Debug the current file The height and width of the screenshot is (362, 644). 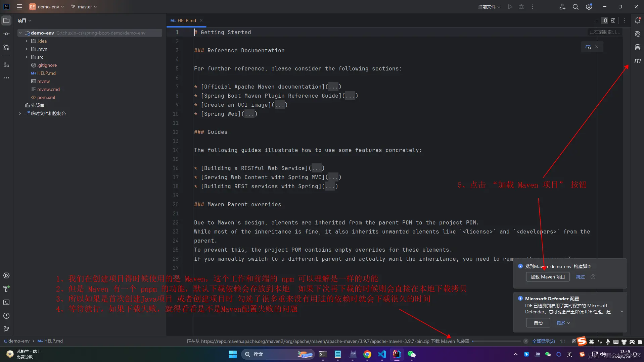tap(521, 7)
